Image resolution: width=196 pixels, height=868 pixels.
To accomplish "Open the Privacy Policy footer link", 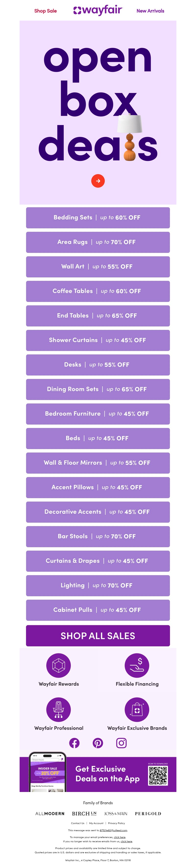I will pos(117,823).
